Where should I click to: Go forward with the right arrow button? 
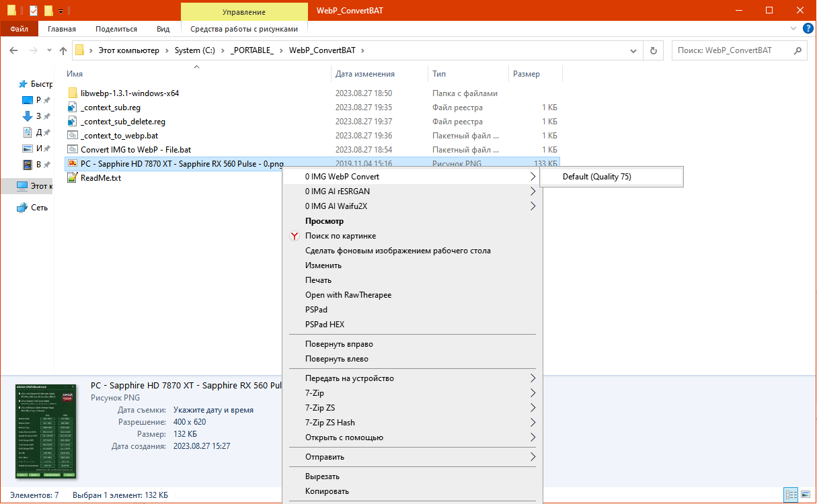point(34,50)
